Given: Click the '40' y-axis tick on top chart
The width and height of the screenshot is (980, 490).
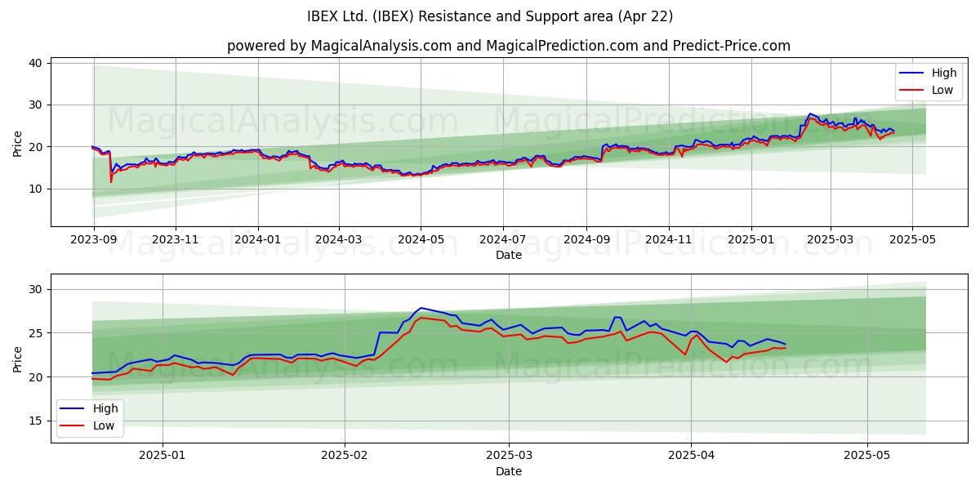Looking at the screenshot, I should pyautogui.click(x=38, y=63).
